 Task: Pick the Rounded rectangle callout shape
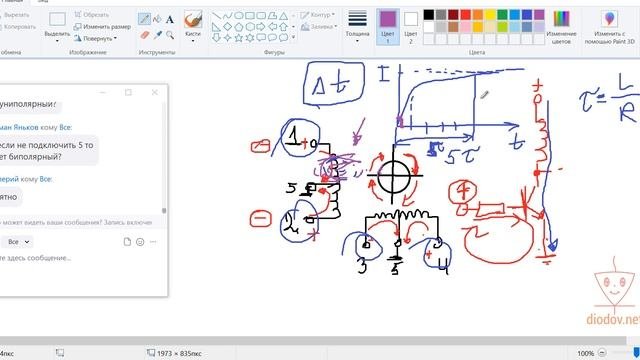pos(261,38)
